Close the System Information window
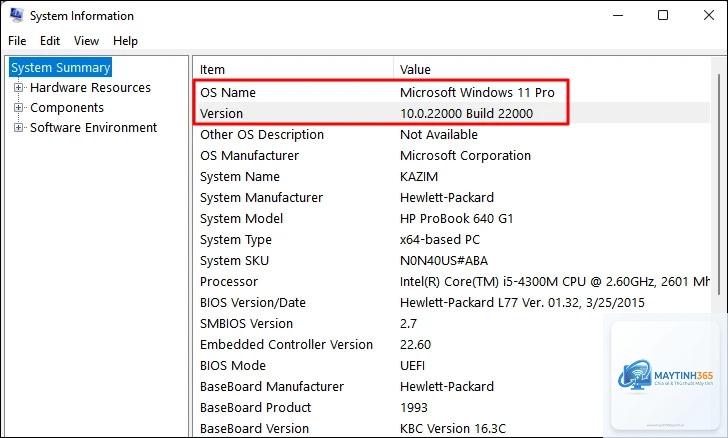The width and height of the screenshot is (728, 438). [708, 15]
